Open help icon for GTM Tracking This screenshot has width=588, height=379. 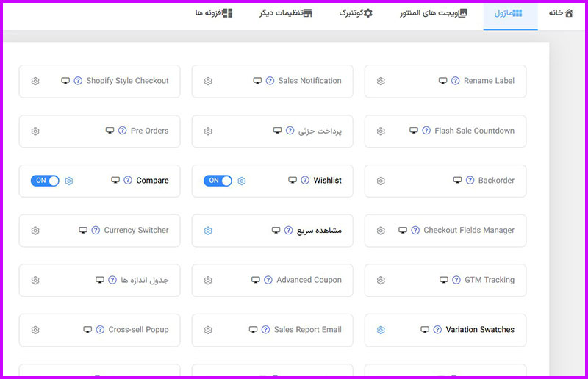coord(456,280)
